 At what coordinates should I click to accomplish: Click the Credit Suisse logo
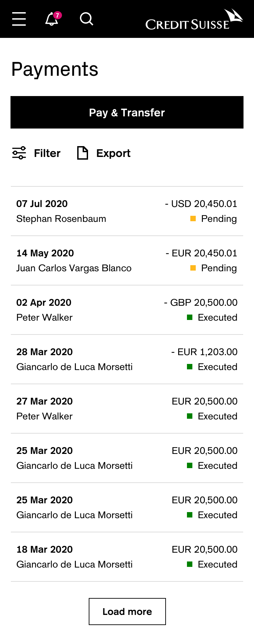tap(194, 19)
